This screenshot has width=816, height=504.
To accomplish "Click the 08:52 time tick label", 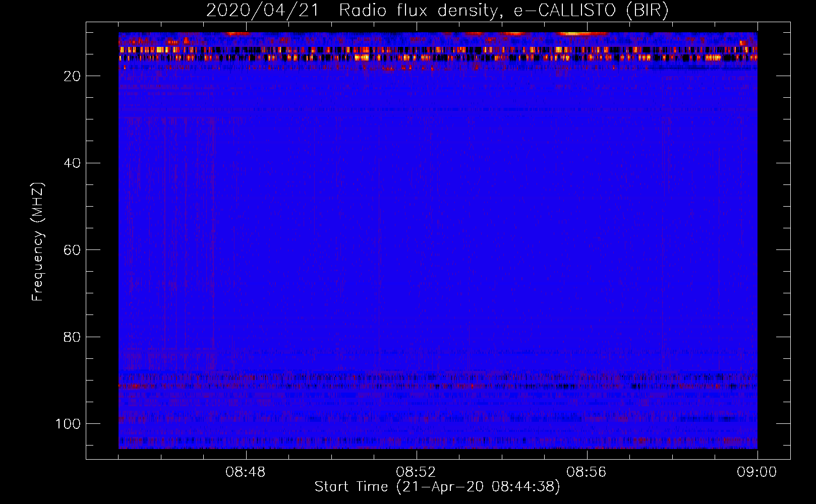I will tap(416, 472).
